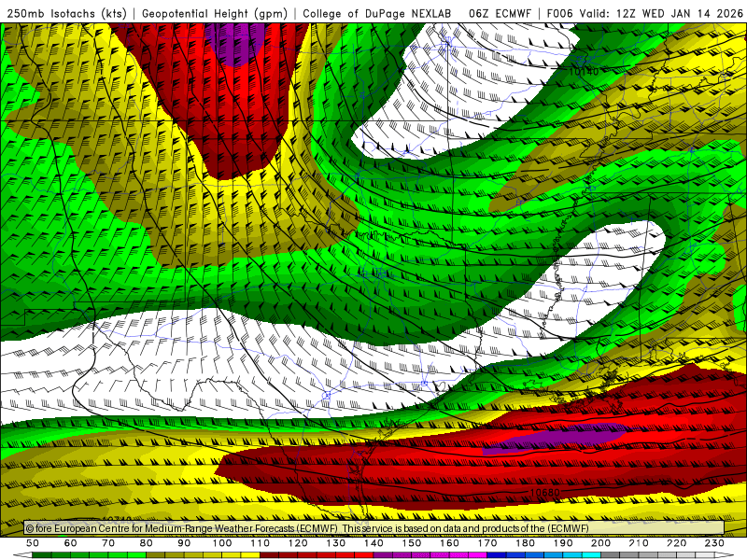
Task: Click the darkest blue swatch right of 170
Action: click(496, 555)
